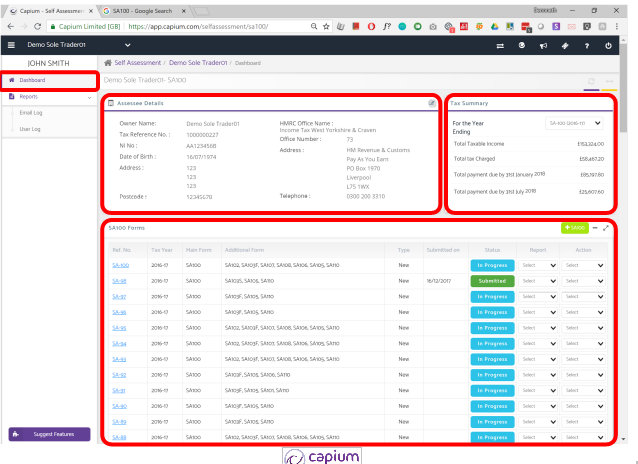Bookmark page with star icon
Viewport: 638px width, 464px height.
pyautogui.click(x=326, y=26)
